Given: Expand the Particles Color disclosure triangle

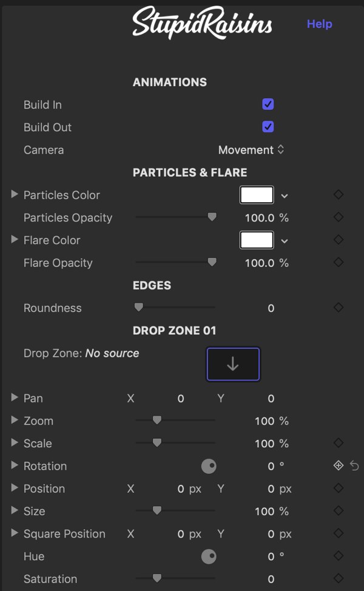Looking at the screenshot, I should click(x=15, y=195).
